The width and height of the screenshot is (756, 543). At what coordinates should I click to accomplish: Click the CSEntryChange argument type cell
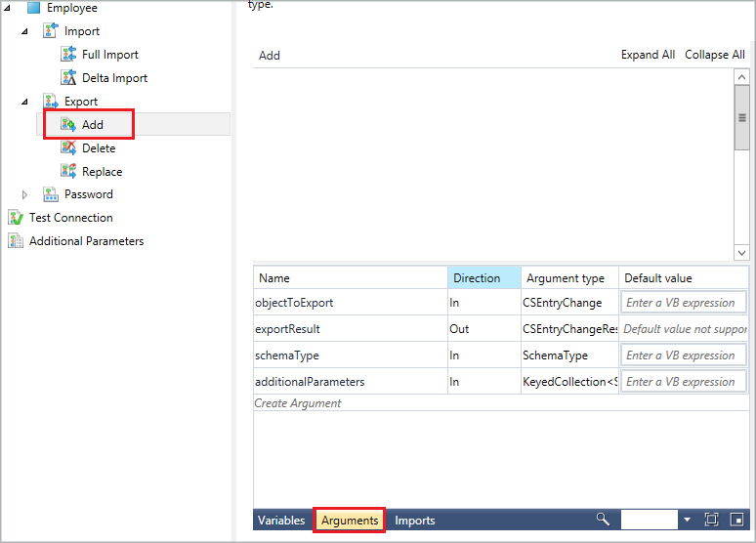pos(569,303)
